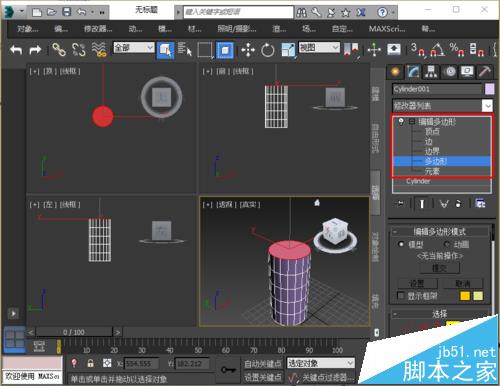Image resolution: width=500 pixels, height=386 pixels.
Task: Toggle the Spinner Snap button
Action: pos(477,50)
